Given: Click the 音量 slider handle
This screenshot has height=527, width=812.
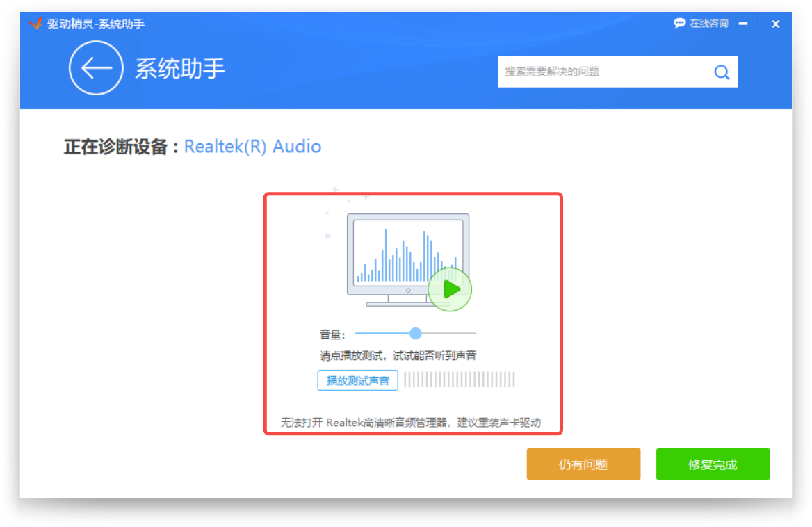Looking at the screenshot, I should tap(416, 334).
